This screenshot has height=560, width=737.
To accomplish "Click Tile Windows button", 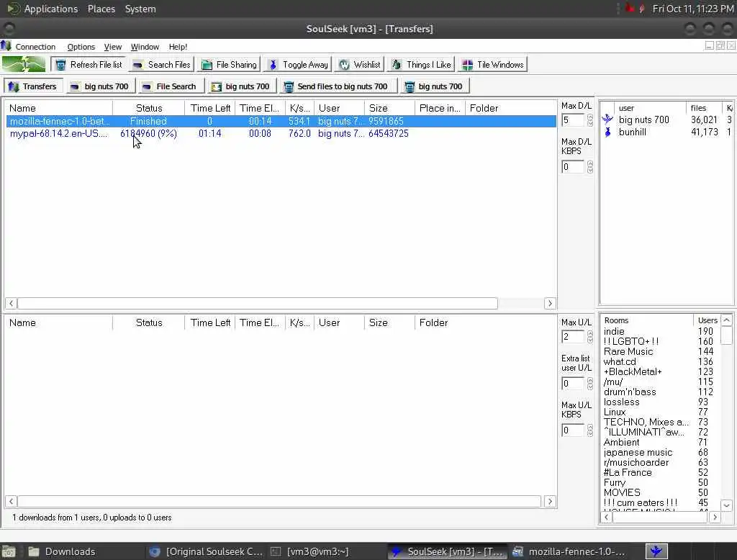I will click(x=492, y=64).
